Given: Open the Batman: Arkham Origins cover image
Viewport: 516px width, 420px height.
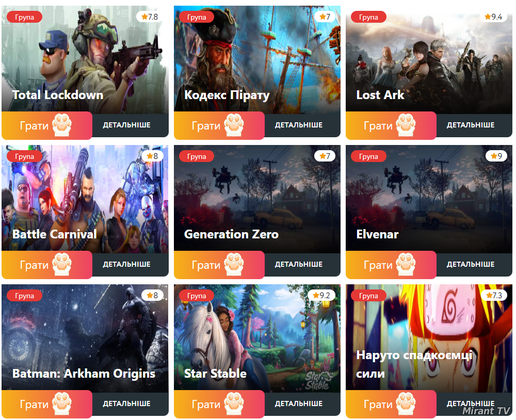Looking at the screenshot, I should tap(85, 338).
